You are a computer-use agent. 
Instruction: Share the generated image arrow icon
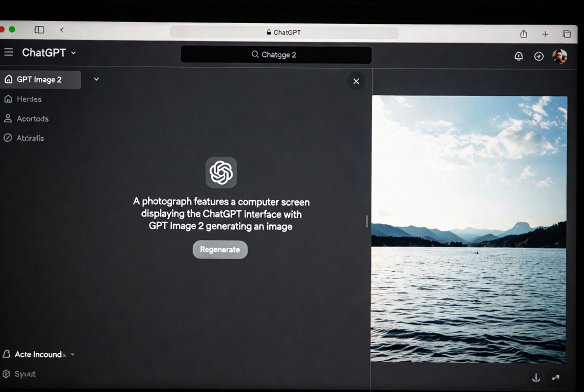coord(555,377)
